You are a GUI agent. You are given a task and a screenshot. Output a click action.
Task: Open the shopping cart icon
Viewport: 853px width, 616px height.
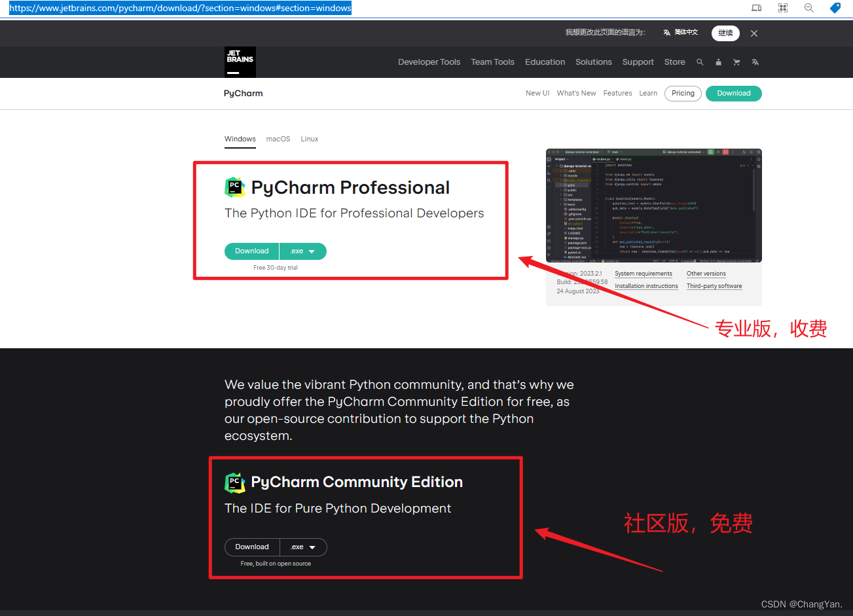[736, 62]
